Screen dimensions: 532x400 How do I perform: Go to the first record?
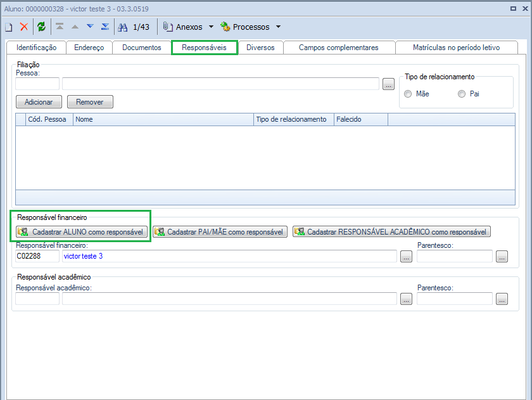click(60, 27)
